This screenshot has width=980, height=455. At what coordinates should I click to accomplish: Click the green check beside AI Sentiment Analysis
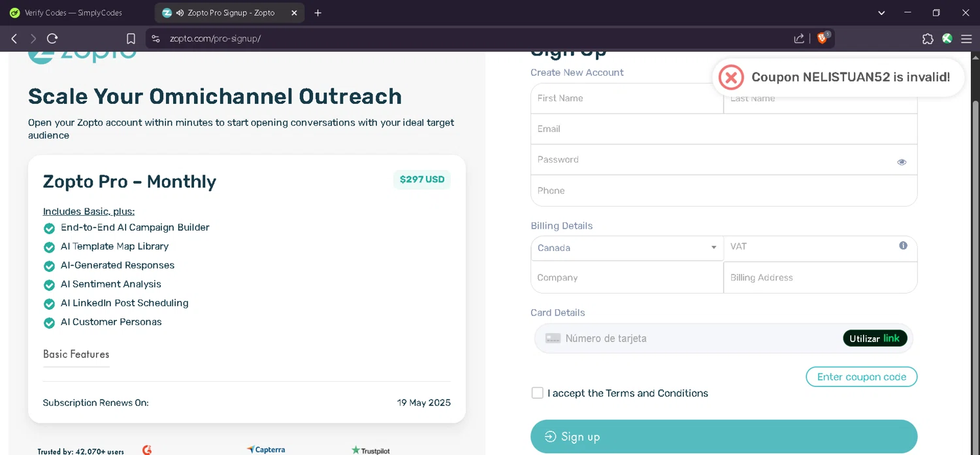pyautogui.click(x=49, y=285)
